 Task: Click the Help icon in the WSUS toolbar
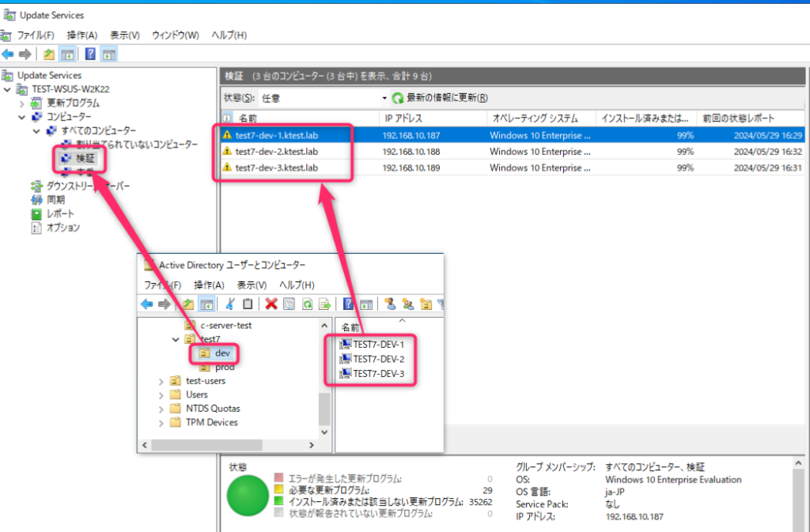point(91,53)
